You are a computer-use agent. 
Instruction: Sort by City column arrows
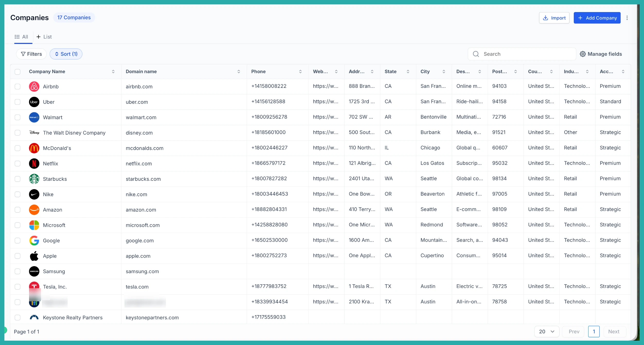pos(444,72)
